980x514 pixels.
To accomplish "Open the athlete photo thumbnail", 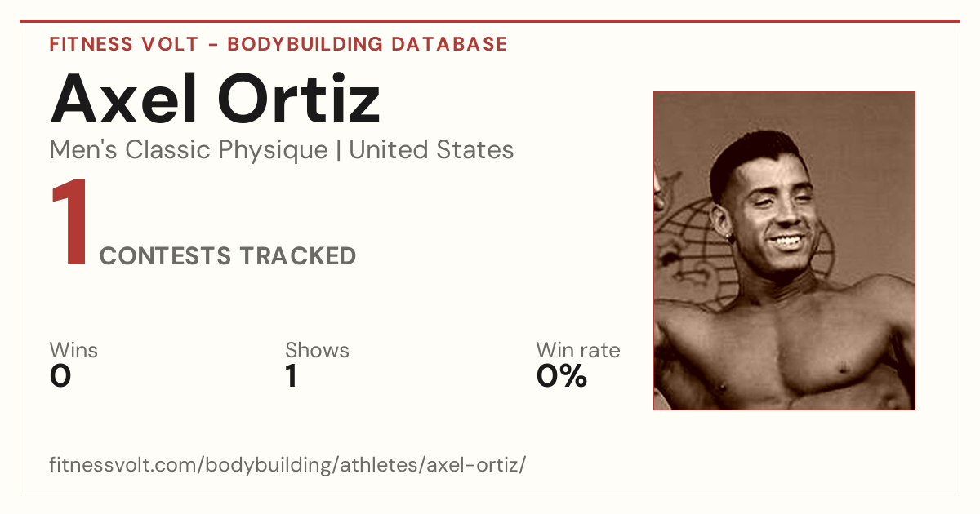I will 784,250.
